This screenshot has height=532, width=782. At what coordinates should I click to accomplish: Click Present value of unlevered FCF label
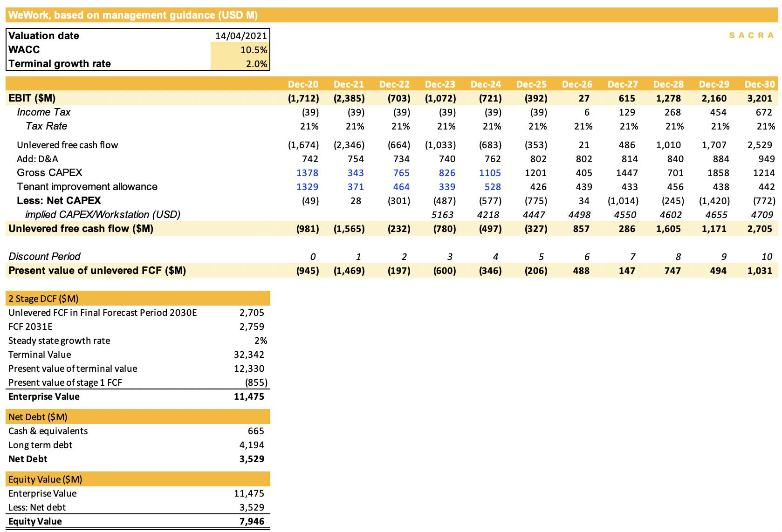coord(97,271)
